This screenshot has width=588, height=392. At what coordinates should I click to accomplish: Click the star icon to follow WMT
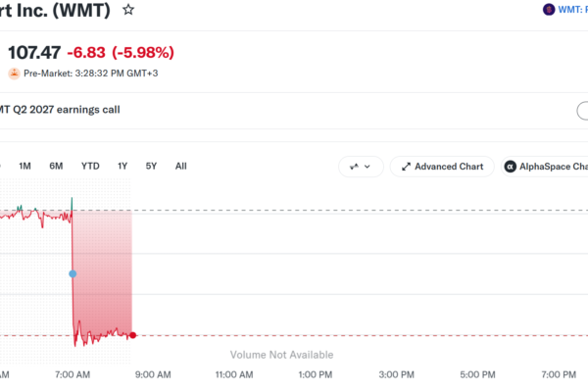[x=128, y=10]
